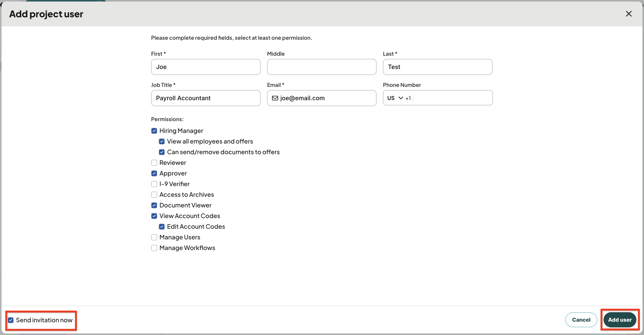Click the Job Title input field
Image resolution: width=644 pixels, height=335 pixels.
[206, 98]
